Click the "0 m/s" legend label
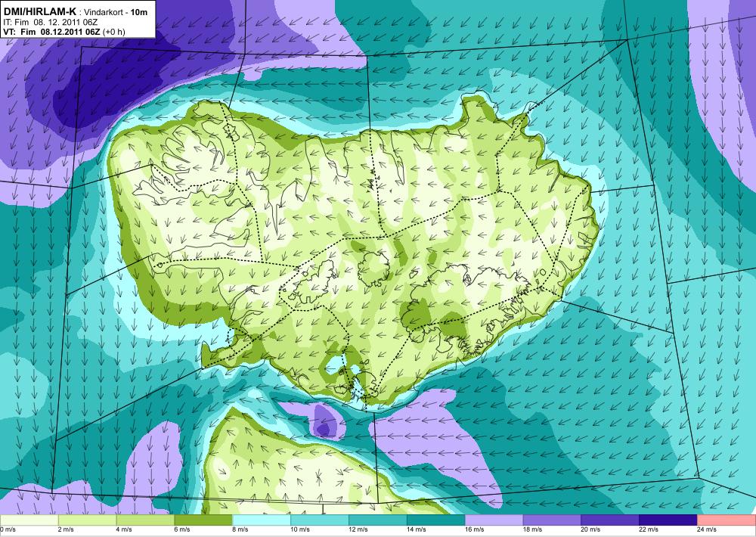 (8, 529)
